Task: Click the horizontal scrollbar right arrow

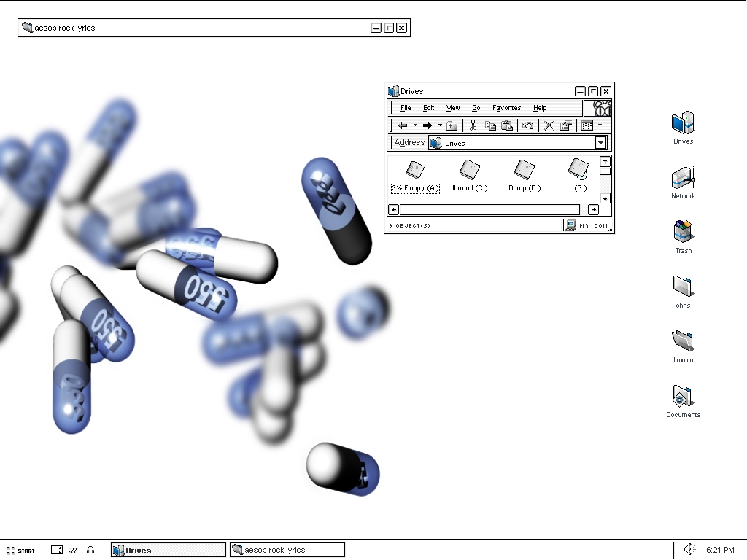Action: point(594,209)
